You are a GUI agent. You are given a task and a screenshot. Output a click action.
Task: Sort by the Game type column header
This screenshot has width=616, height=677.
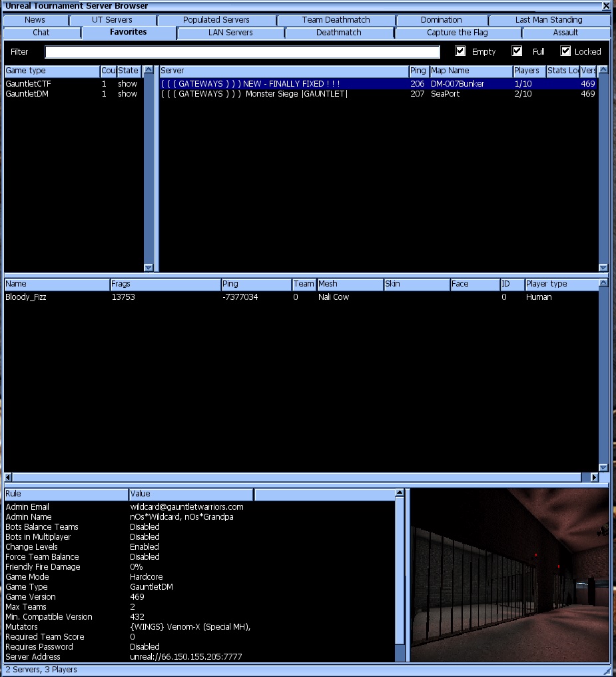(52, 71)
